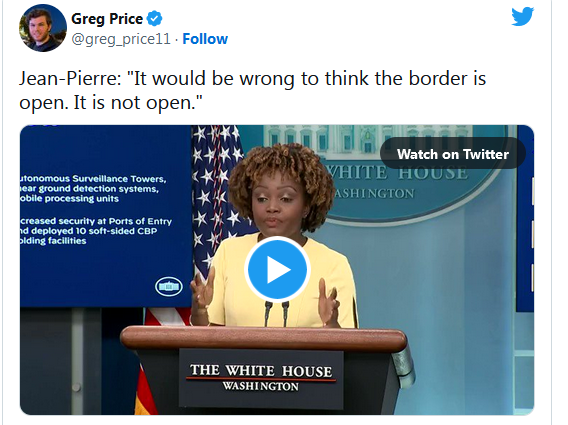Follow the @greg_price11 account
Viewport: 568px width, 425px height.
coord(205,39)
